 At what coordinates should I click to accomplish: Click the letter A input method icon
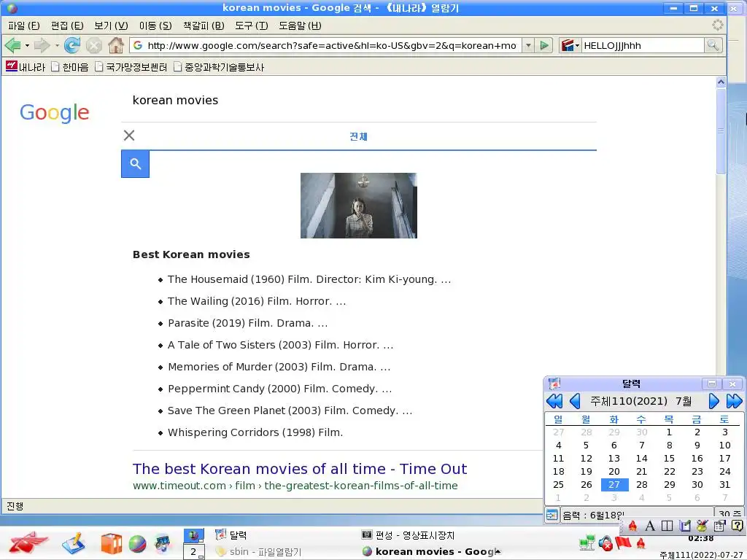click(x=650, y=526)
